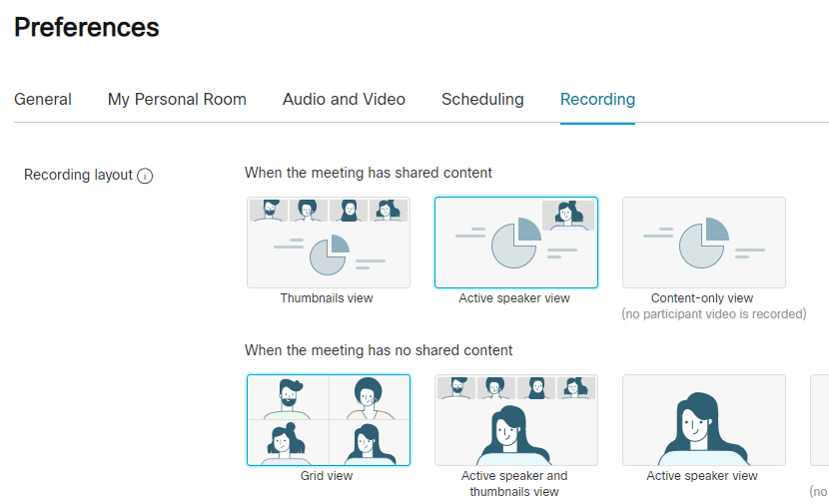Switch to My Personal Room tab
Image resolution: width=829 pixels, height=504 pixels.
(177, 100)
